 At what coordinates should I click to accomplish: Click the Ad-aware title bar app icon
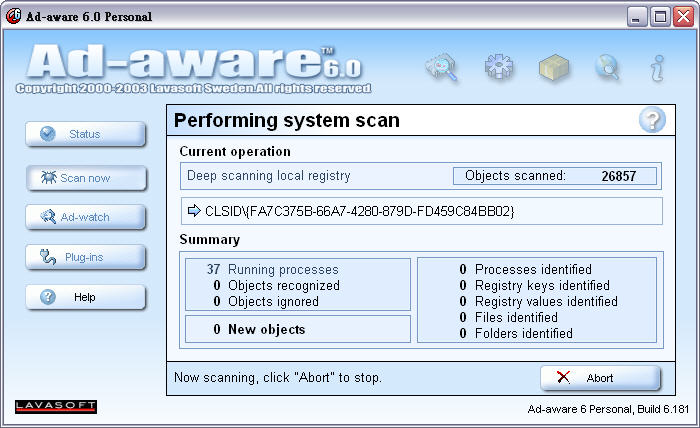13,16
